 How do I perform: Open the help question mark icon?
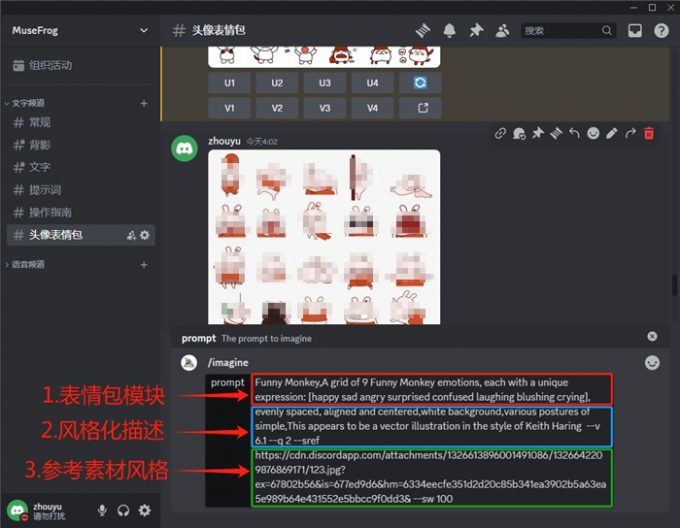(x=661, y=30)
